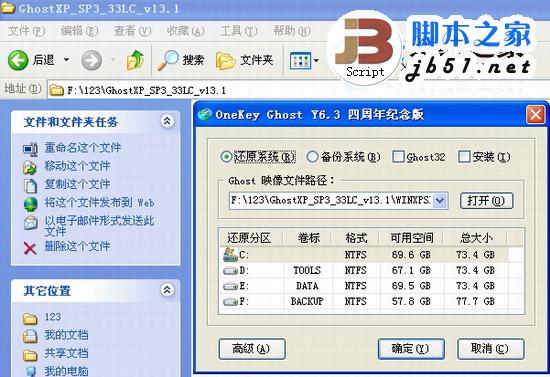Select the C: system partition icon
The width and height of the screenshot is (550, 377).
230,255
